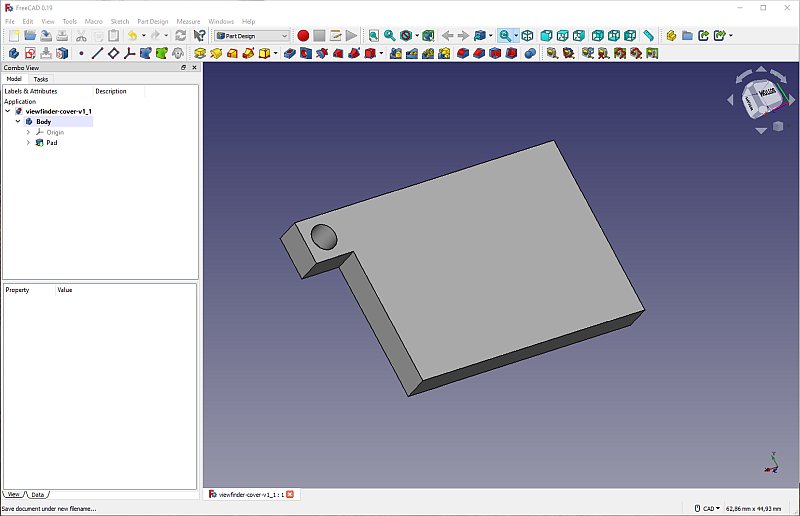Switch to the Tasks tab
800x516 pixels.
point(40,79)
